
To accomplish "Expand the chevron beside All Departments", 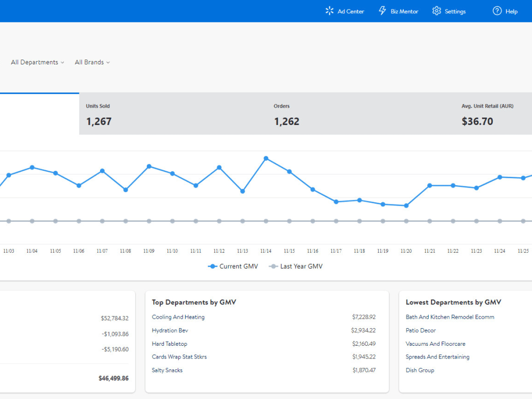I will (x=63, y=62).
